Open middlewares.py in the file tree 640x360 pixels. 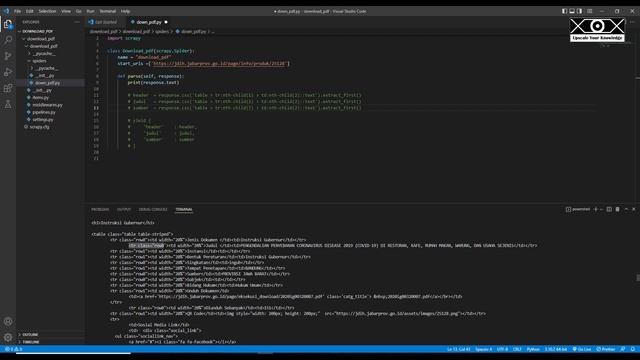tap(47, 105)
